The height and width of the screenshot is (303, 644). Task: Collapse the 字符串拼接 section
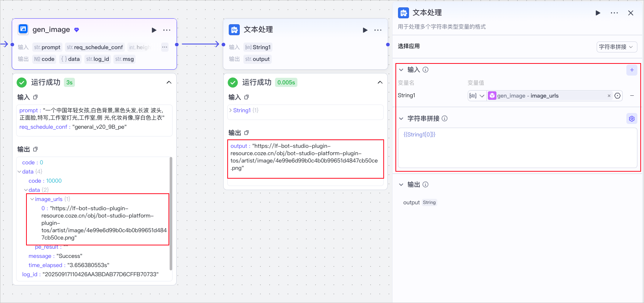tap(401, 118)
